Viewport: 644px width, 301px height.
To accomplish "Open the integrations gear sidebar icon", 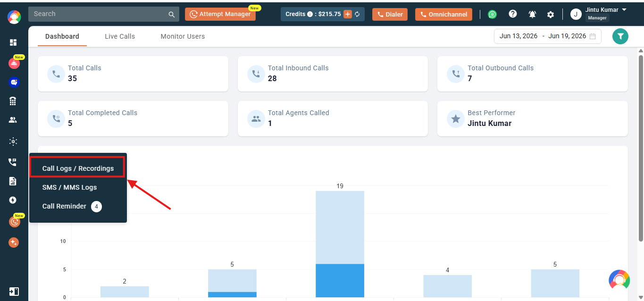I will (x=13, y=142).
